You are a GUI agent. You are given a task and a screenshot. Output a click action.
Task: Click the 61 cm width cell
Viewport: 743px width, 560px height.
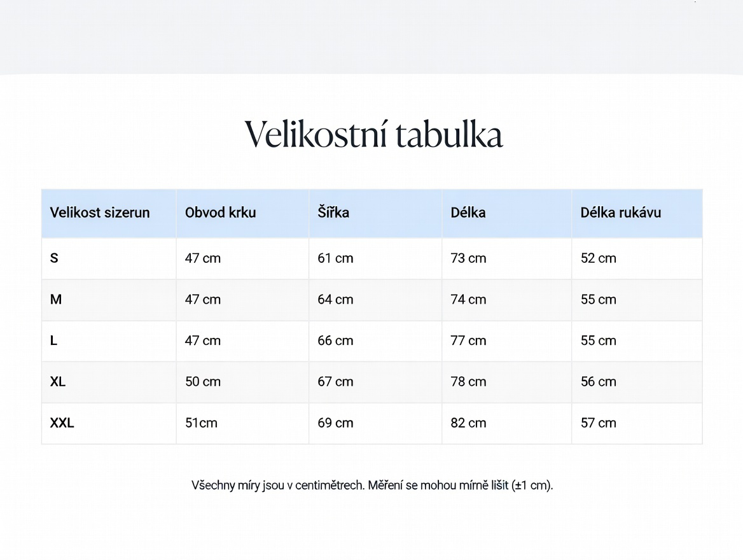(x=335, y=258)
